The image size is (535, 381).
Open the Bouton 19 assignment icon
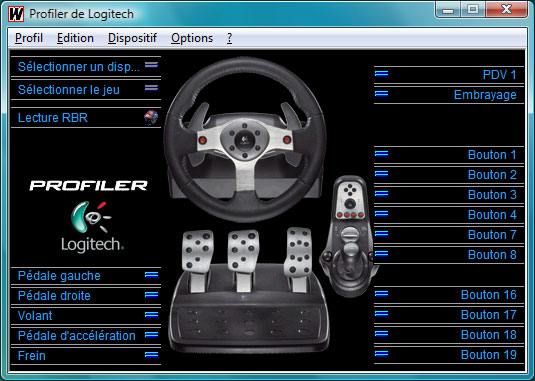tap(381, 353)
